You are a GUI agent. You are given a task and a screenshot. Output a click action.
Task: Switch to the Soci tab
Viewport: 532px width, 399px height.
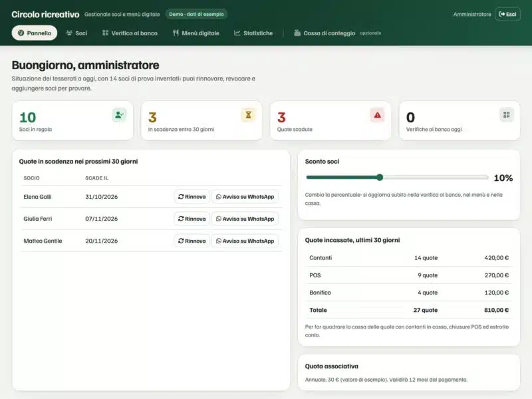click(76, 33)
